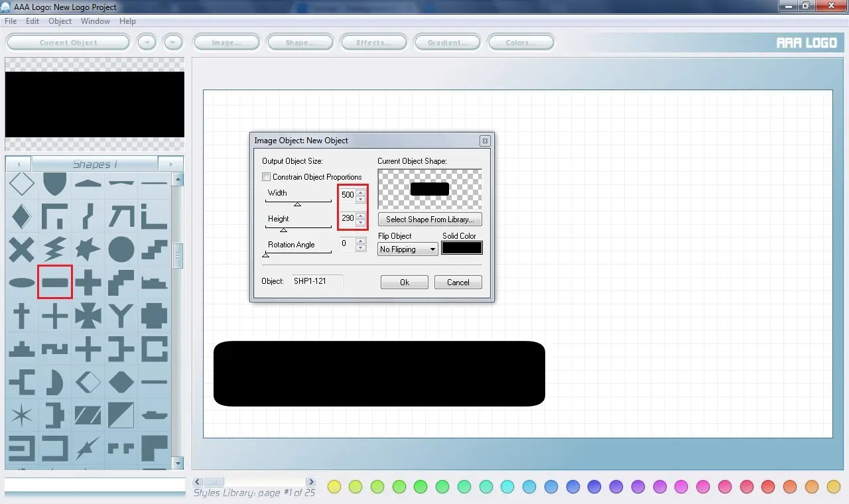
Task: Select the shield shape
Action: (55, 183)
